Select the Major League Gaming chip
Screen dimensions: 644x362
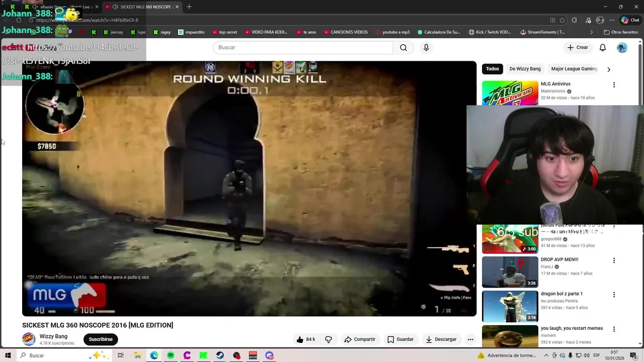[574, 69]
